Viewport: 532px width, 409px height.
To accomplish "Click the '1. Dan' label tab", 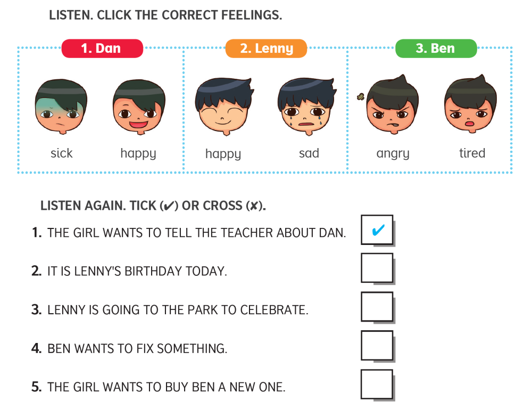I will [102, 48].
